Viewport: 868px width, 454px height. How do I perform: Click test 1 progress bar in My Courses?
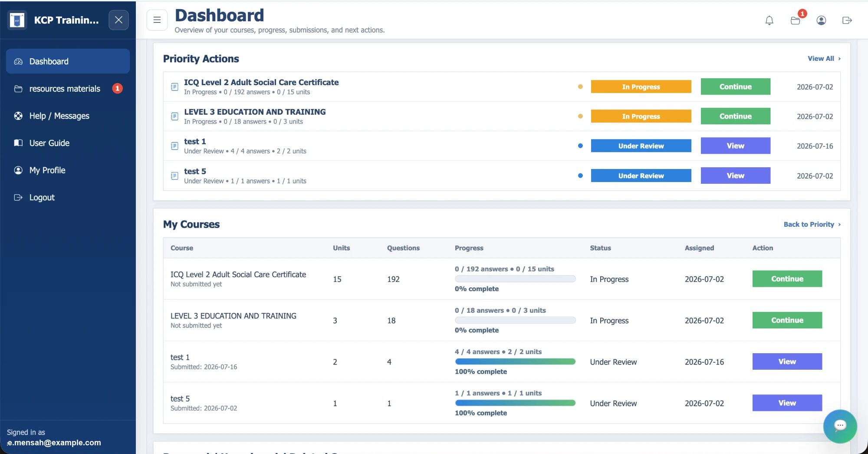[515, 361]
